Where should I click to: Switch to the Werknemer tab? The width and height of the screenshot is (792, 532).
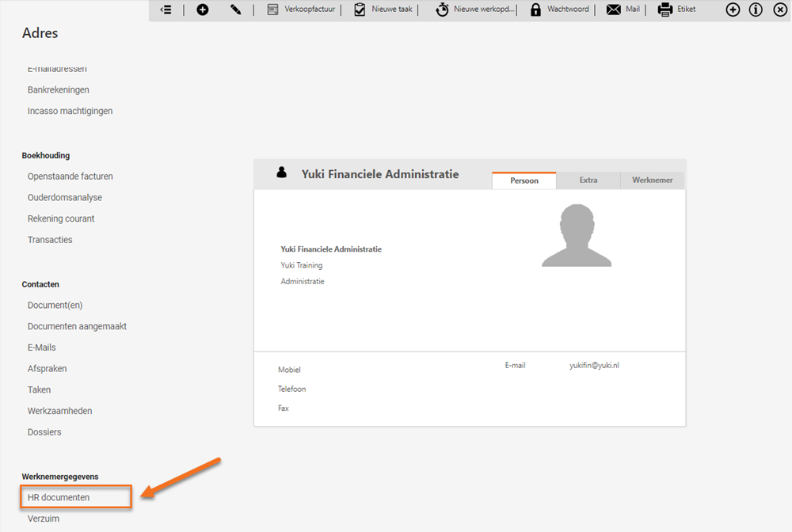(652, 180)
